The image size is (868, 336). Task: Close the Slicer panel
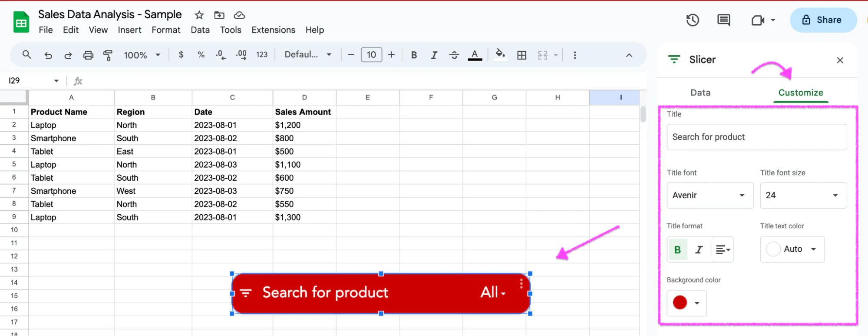[840, 60]
